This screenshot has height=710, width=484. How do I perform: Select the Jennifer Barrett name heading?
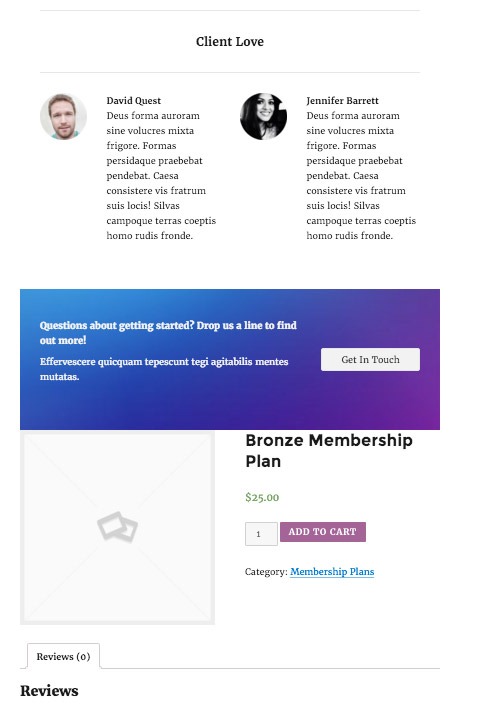click(342, 101)
